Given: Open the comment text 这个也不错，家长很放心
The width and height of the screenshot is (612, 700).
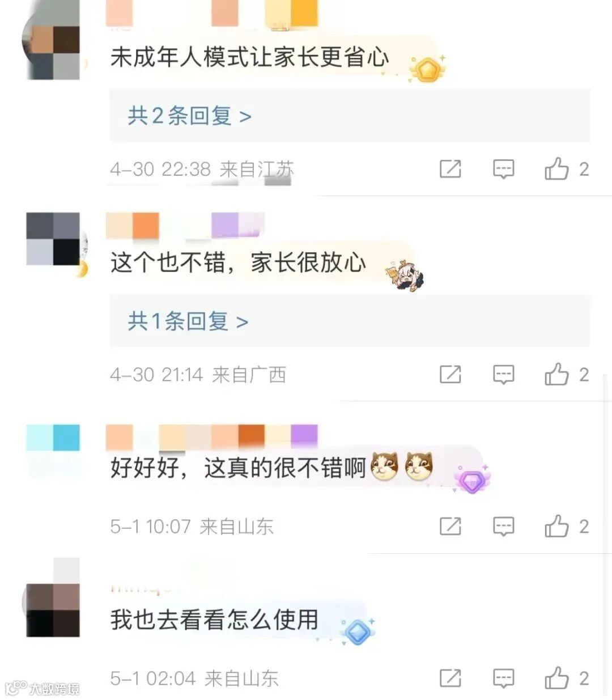Looking at the screenshot, I should (238, 262).
